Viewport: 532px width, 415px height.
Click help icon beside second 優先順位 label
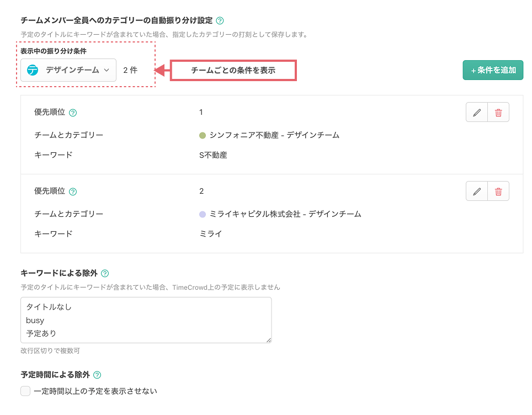coord(73,191)
